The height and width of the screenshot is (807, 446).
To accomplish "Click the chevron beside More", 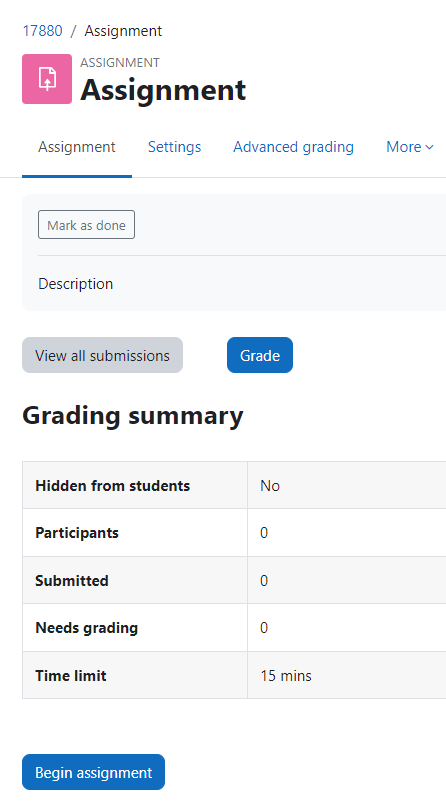I will pos(430,148).
